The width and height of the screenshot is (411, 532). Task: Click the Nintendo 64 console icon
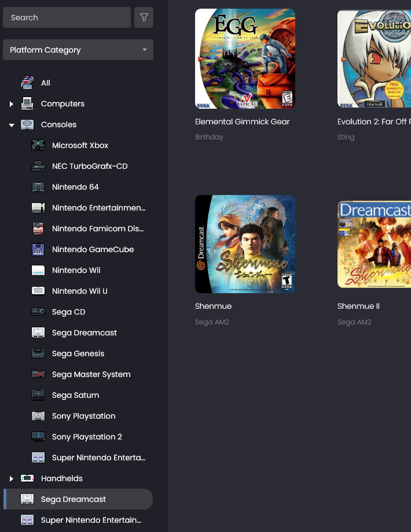pos(38,187)
